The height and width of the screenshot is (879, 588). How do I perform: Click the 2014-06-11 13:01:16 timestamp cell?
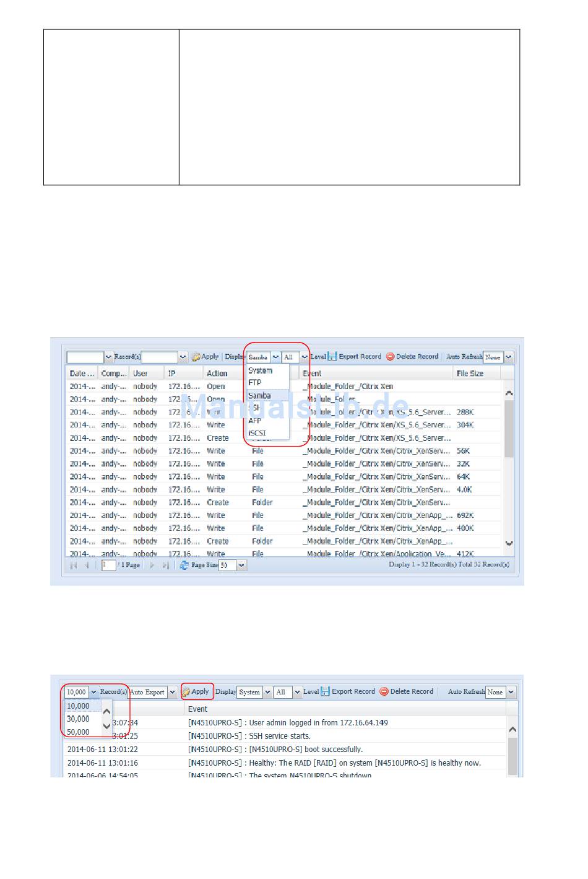[x=103, y=763]
